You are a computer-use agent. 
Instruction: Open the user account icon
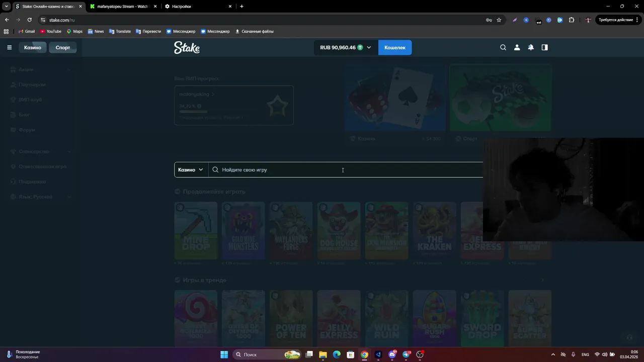[x=517, y=47]
